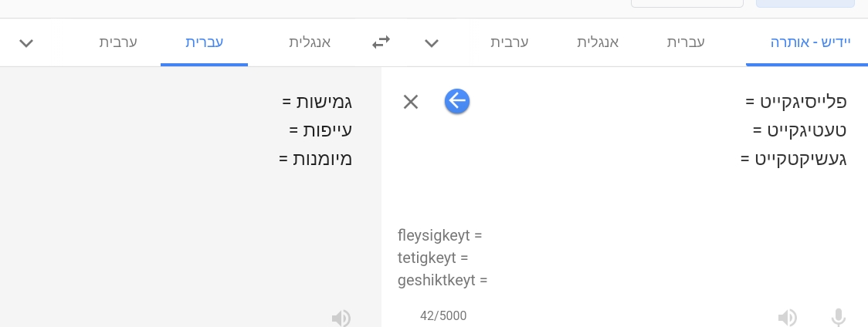Change target language to ערבית
The width and height of the screenshot is (868, 327).
[x=118, y=42]
